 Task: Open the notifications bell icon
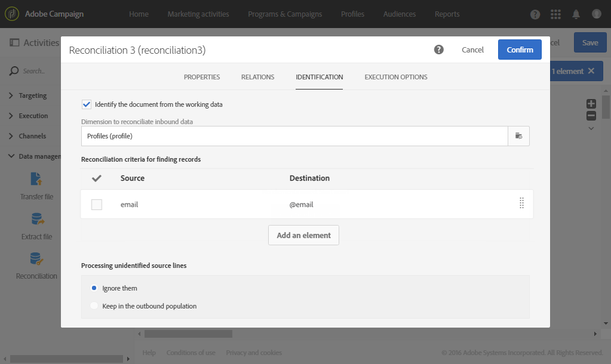[x=576, y=14]
